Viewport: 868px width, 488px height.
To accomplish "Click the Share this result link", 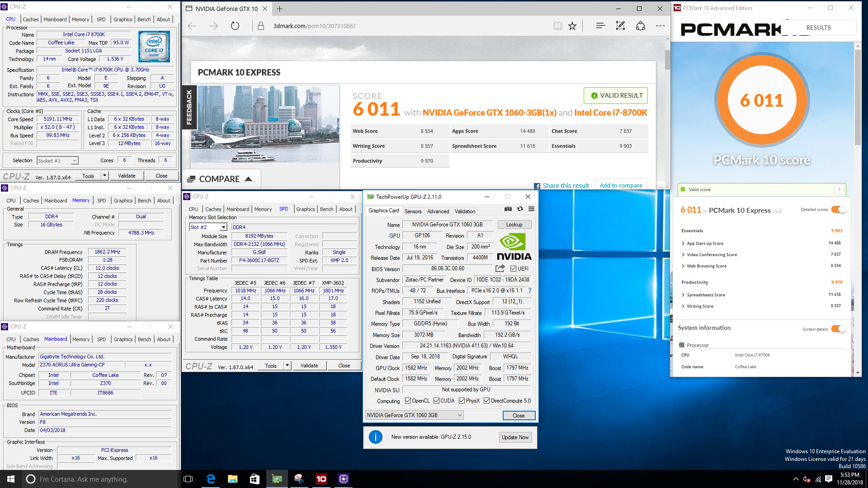I will click(x=566, y=186).
